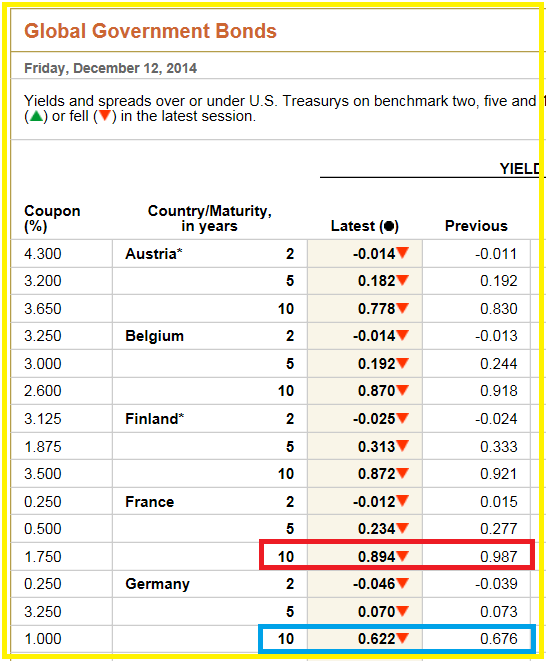546x661 pixels.
Task: Click the Coupon (%) column header
Action: 52,218
